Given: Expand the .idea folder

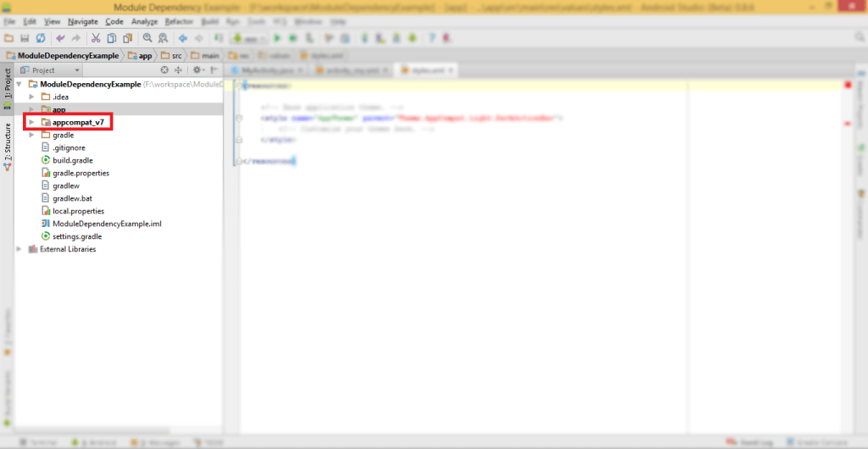Looking at the screenshot, I should coord(31,97).
